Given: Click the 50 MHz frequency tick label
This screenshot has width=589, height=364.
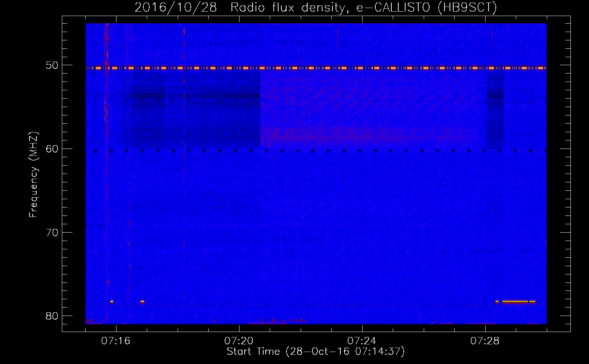Looking at the screenshot, I should (x=52, y=66).
